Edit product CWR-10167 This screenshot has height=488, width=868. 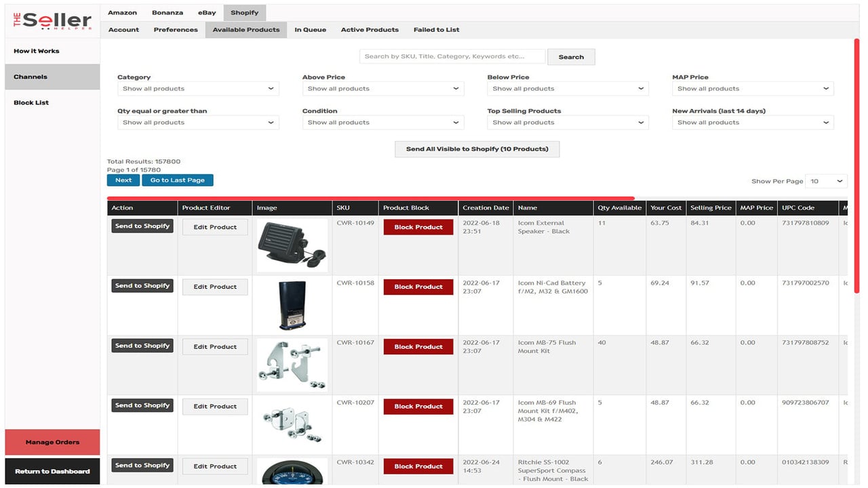tap(215, 346)
